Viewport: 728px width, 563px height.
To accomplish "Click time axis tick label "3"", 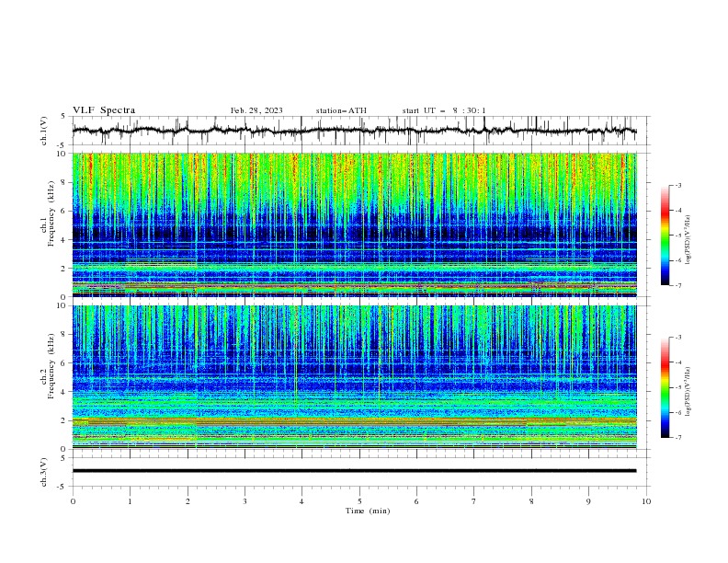I will click(245, 501).
